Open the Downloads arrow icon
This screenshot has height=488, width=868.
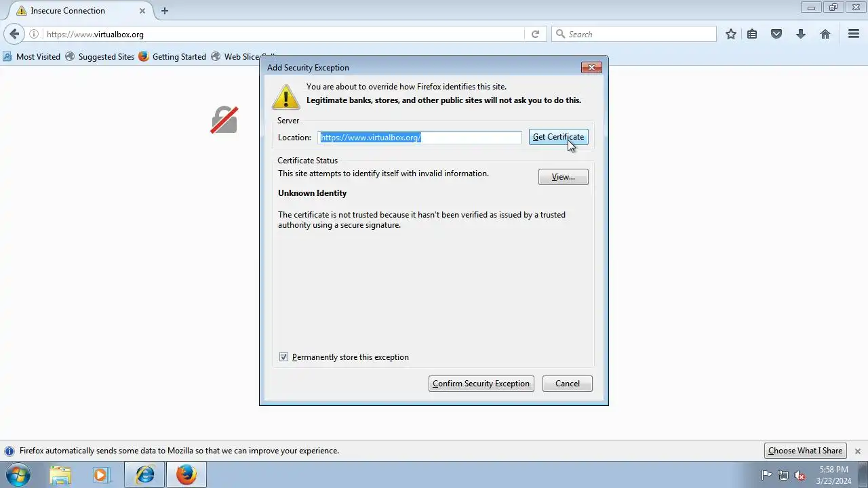801,34
